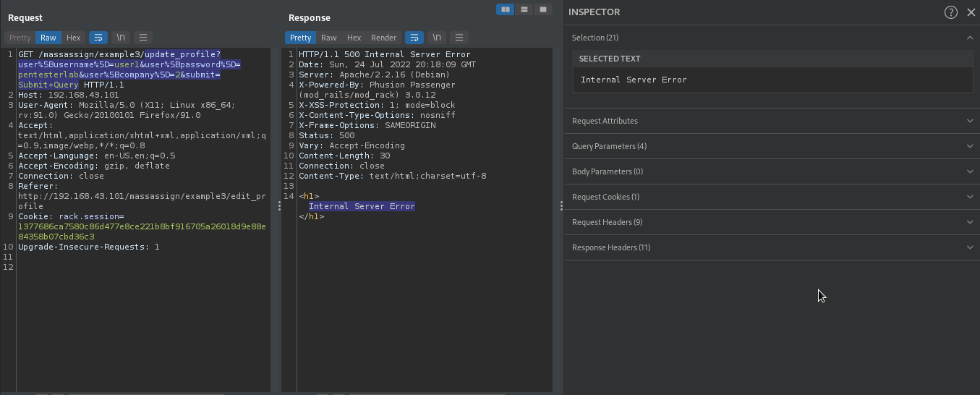Choose top-bottom split layout icon
Viewport: 980px width, 395px height.
[524, 9]
